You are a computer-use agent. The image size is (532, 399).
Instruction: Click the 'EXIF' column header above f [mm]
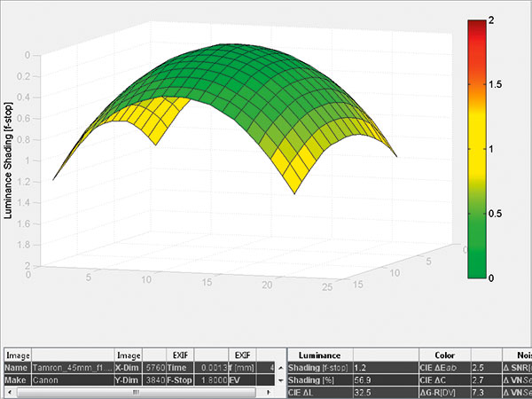pos(243,356)
